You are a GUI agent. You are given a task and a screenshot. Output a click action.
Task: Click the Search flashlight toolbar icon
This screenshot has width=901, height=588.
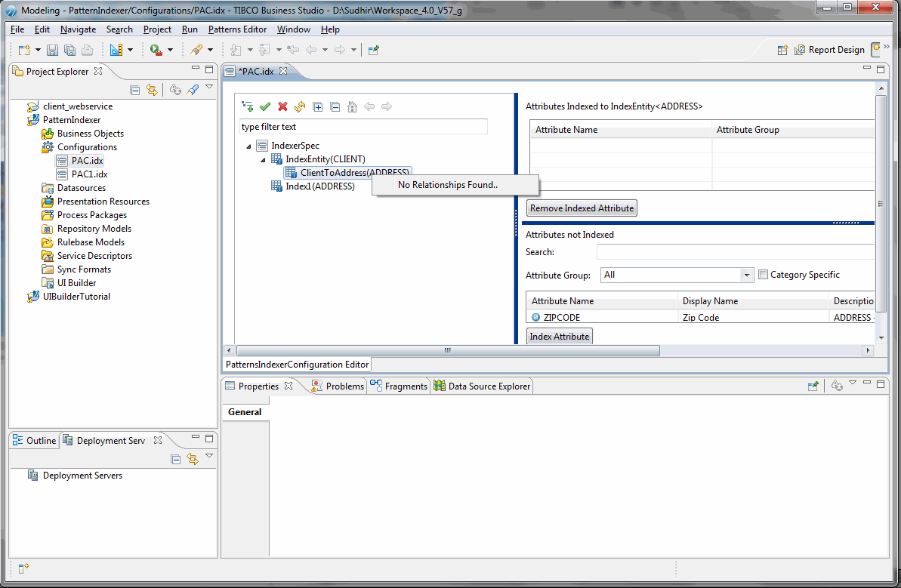pyautogui.click(x=196, y=50)
